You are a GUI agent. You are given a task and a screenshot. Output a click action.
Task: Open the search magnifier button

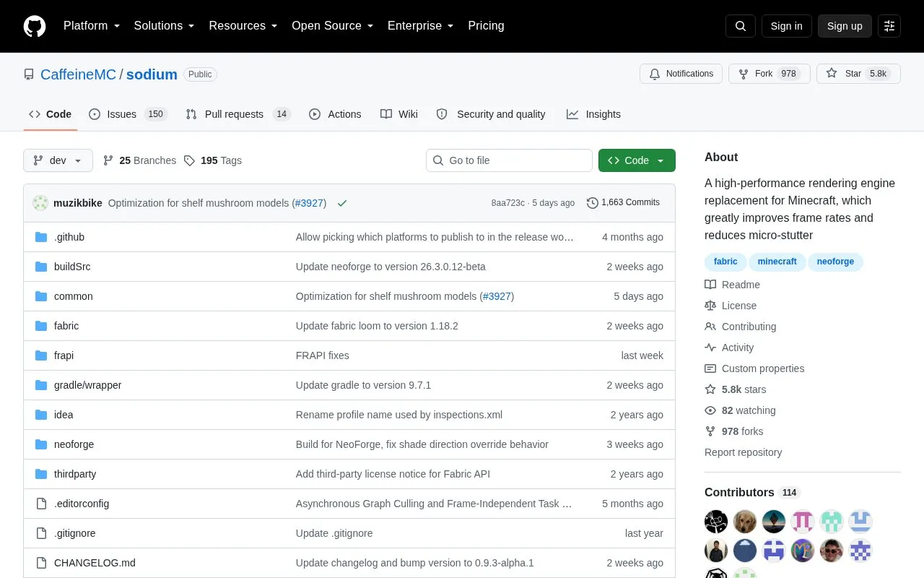pos(741,26)
